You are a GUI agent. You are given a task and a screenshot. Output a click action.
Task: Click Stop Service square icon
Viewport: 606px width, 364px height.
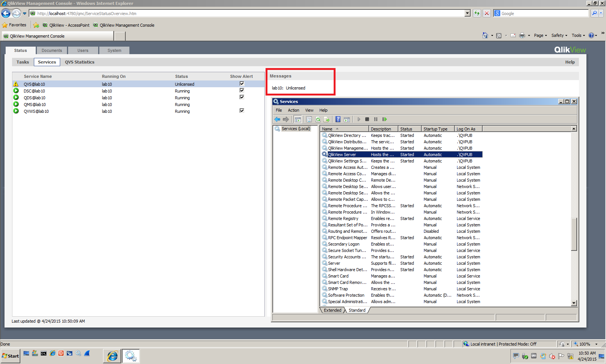point(367,120)
